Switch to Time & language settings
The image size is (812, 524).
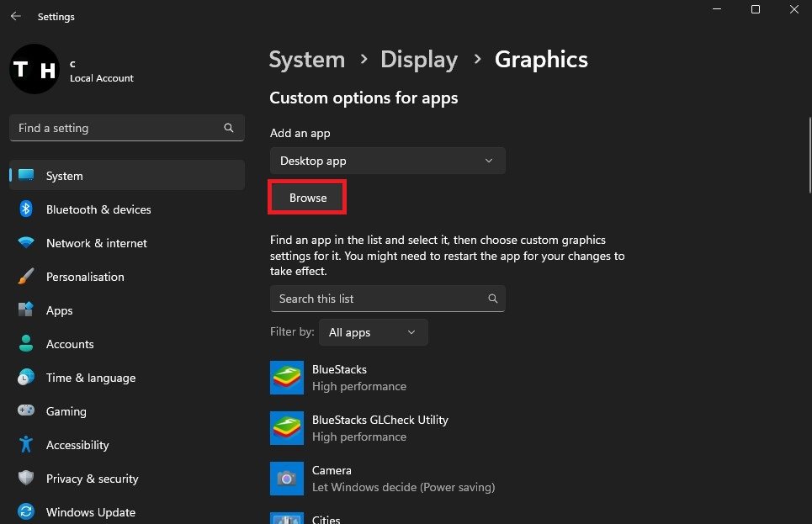(x=90, y=378)
